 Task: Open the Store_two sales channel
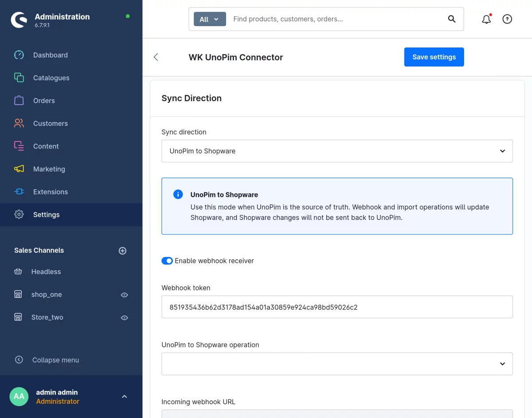pyautogui.click(x=47, y=317)
